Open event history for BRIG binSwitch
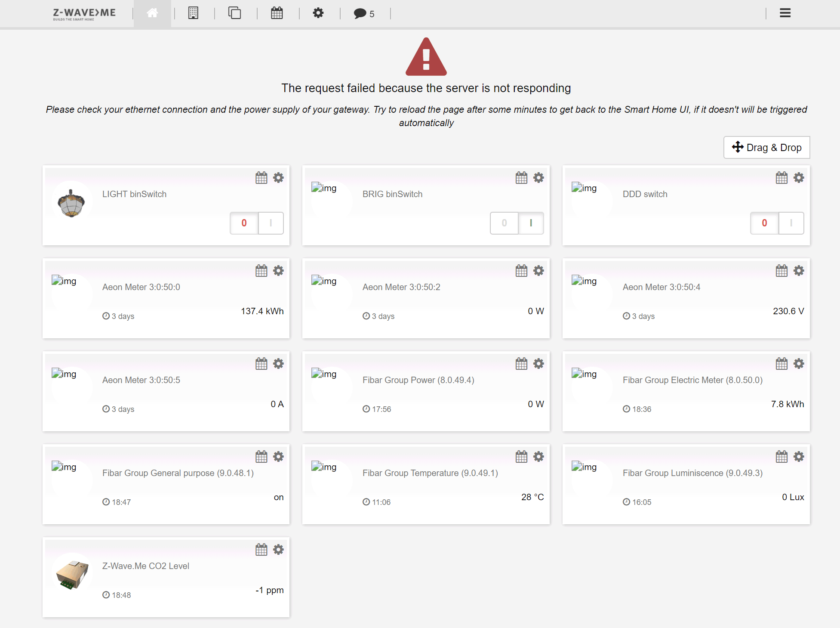The height and width of the screenshot is (628, 840). (x=521, y=178)
